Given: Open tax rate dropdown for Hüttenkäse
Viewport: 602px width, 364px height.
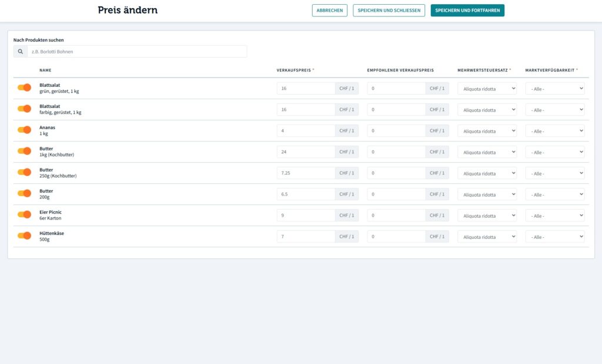Looking at the screenshot, I should [x=487, y=237].
